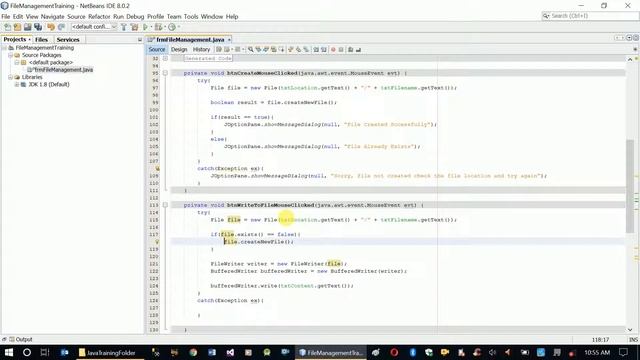640x360 pixels.
Task: Switch to Source view
Action: [x=157, y=49]
